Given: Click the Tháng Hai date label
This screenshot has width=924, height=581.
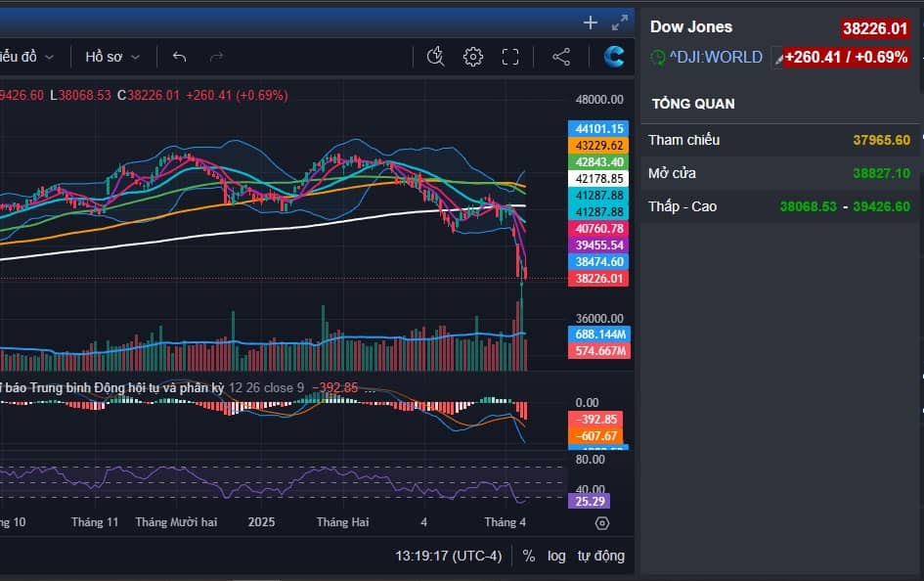Looking at the screenshot, I should 342,522.
